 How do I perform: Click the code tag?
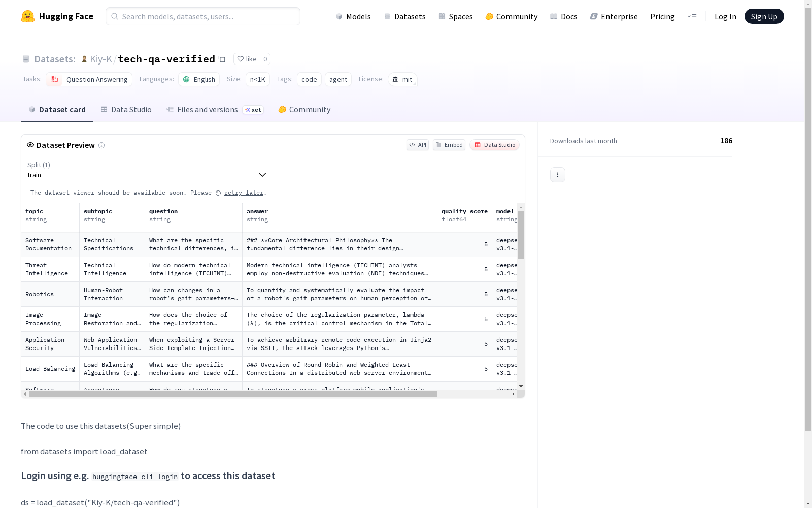click(x=309, y=79)
